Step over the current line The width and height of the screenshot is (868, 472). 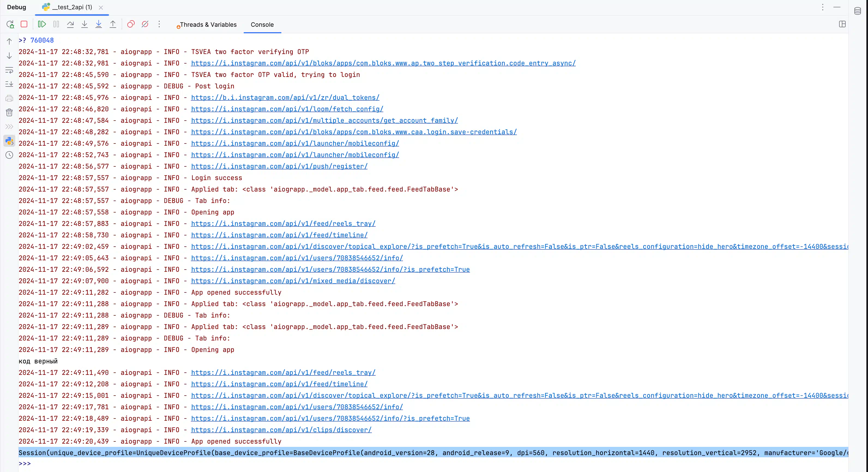(70, 24)
